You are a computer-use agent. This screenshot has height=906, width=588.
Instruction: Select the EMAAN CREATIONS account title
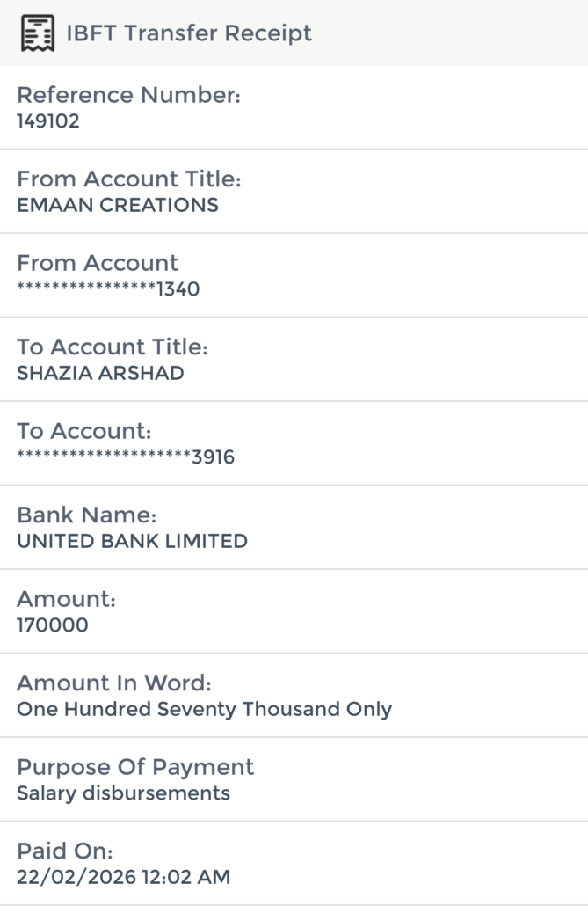pyautogui.click(x=118, y=205)
